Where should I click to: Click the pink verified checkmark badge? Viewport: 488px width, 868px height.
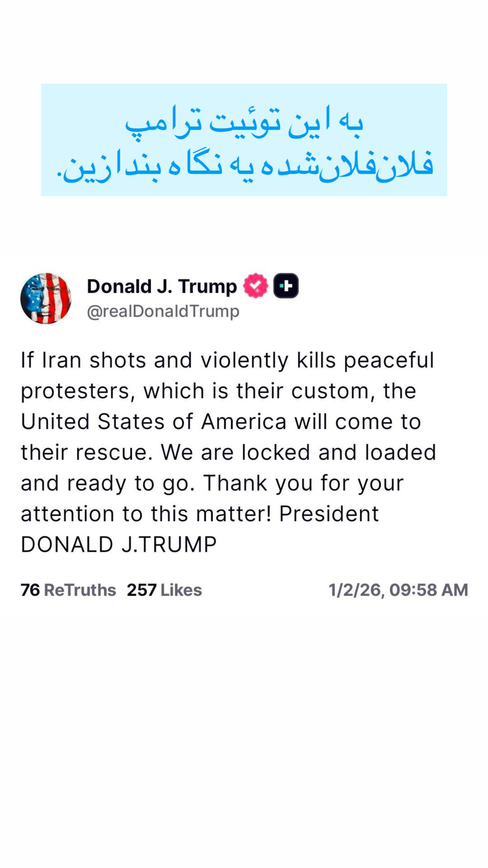pyautogui.click(x=256, y=286)
